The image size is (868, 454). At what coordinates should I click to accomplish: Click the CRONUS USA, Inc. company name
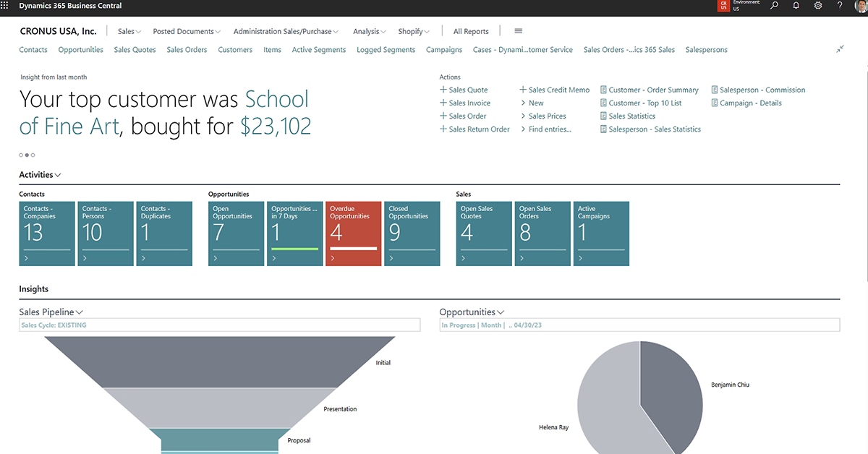tap(58, 31)
